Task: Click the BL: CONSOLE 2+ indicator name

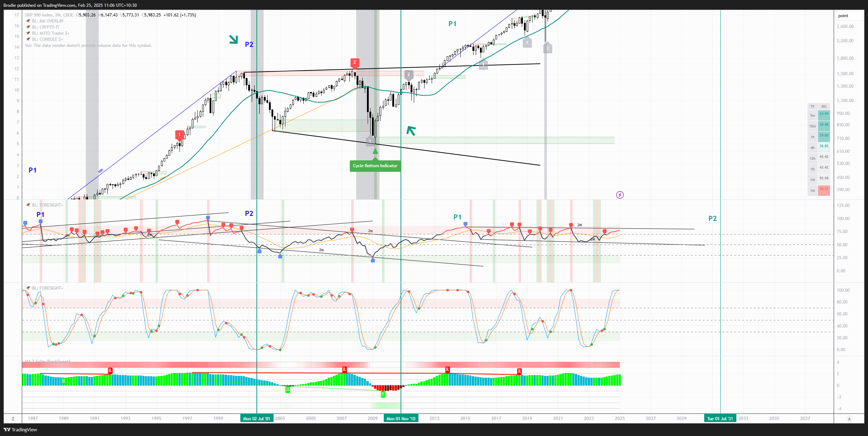Action: click(x=48, y=39)
